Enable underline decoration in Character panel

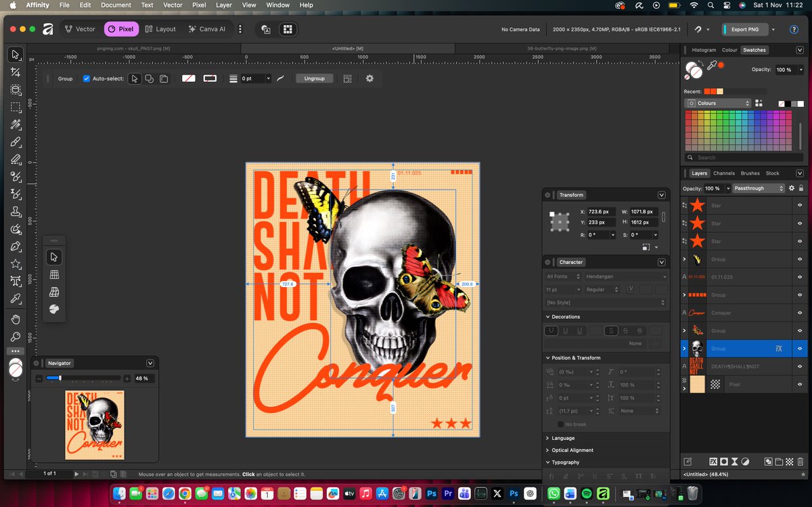(551, 330)
